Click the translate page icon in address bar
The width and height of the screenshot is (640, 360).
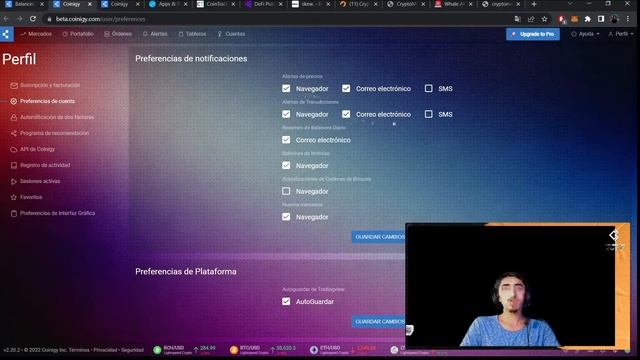coord(518,19)
